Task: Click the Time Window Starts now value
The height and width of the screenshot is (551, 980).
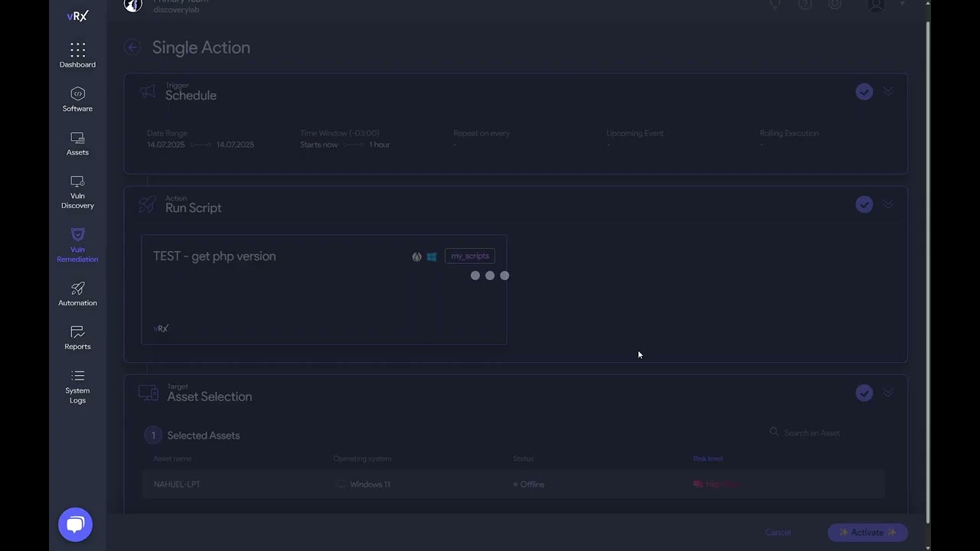Action: pyautogui.click(x=318, y=145)
